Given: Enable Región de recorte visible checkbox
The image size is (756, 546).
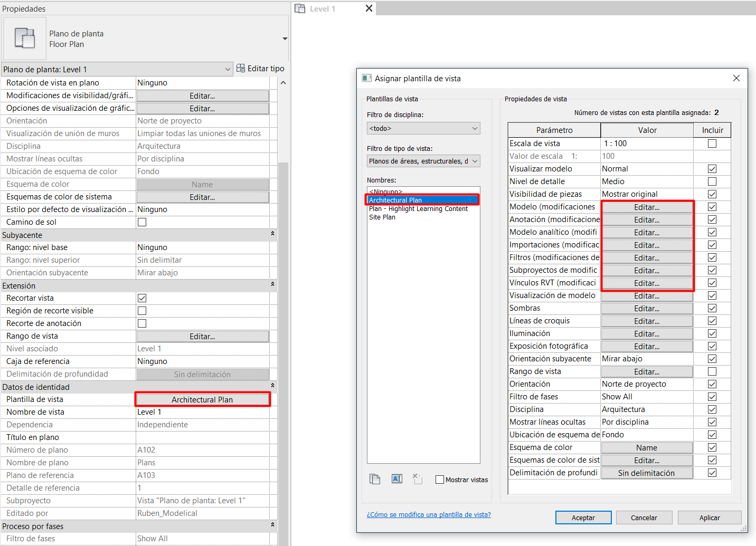Looking at the screenshot, I should coord(142,311).
